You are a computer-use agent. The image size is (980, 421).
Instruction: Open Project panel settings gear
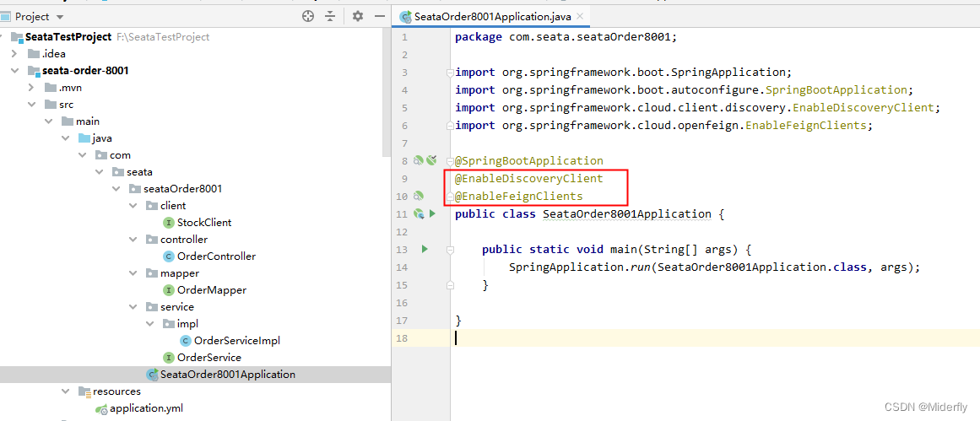358,16
